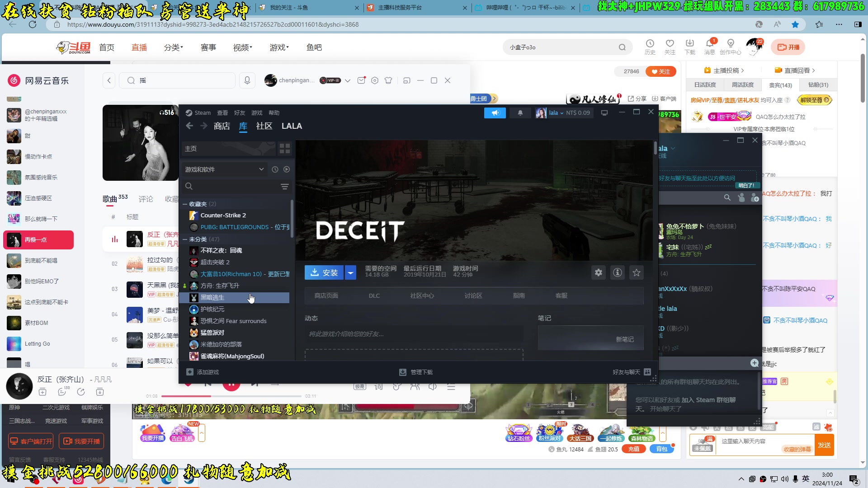Click Douyu search magnifier icon
The height and width of the screenshot is (488, 868).
click(623, 47)
